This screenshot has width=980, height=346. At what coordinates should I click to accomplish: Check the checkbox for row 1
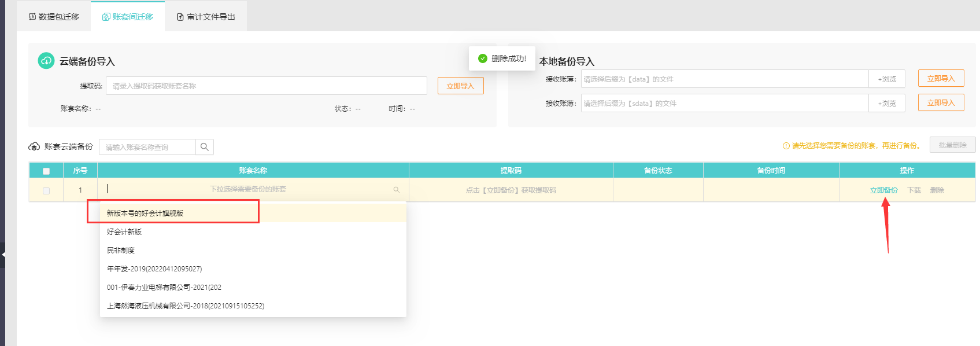pos(46,190)
